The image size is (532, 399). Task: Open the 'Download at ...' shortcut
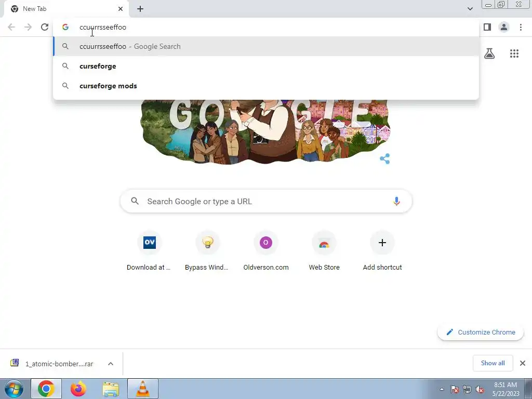(x=149, y=251)
